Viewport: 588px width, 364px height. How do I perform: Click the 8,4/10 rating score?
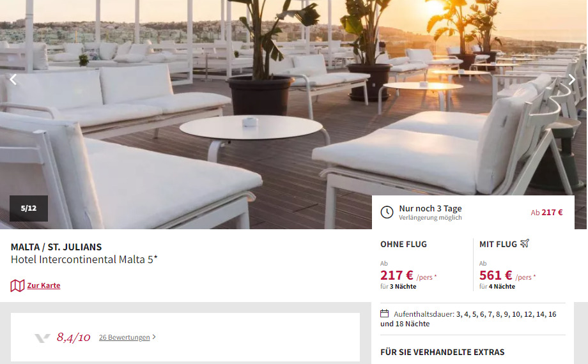(x=73, y=337)
